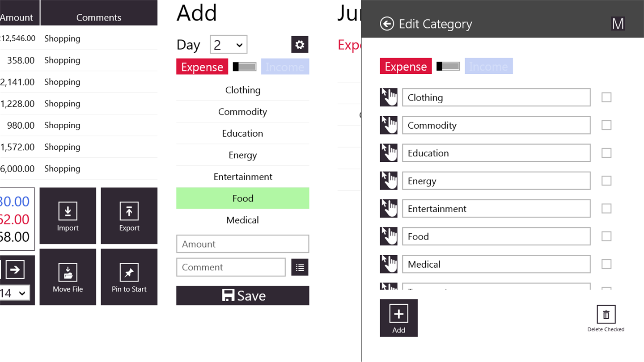Toggle Expense/Income switch in Add panel
644x362 pixels.
[x=245, y=67]
